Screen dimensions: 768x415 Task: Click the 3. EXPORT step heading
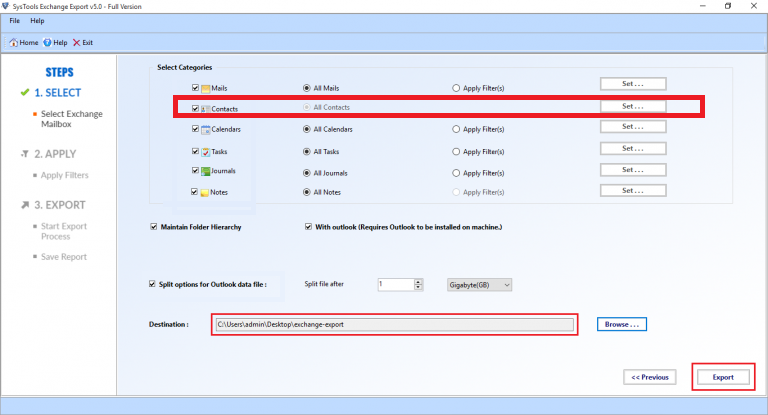(60, 205)
